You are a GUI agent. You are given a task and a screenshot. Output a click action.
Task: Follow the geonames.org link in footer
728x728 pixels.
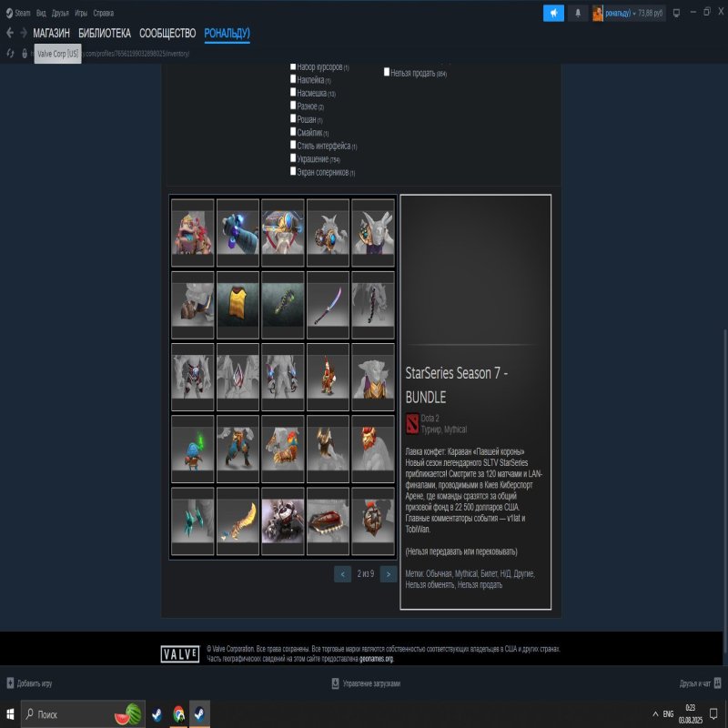point(376,659)
